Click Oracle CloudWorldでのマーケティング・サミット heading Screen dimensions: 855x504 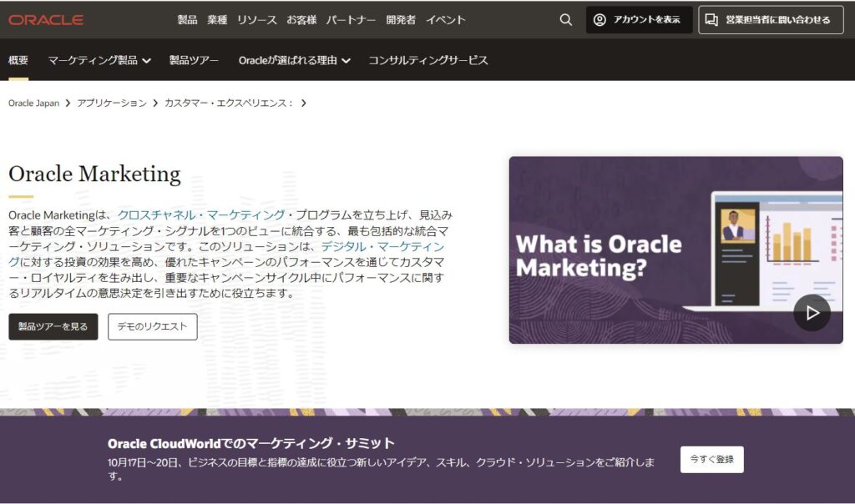[x=250, y=443]
